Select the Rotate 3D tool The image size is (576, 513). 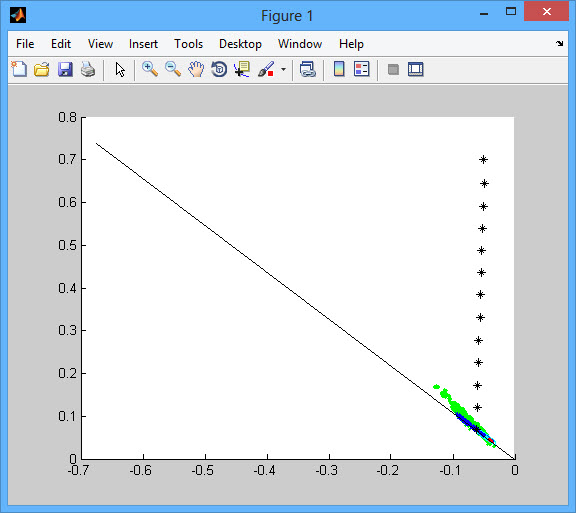pyautogui.click(x=219, y=69)
